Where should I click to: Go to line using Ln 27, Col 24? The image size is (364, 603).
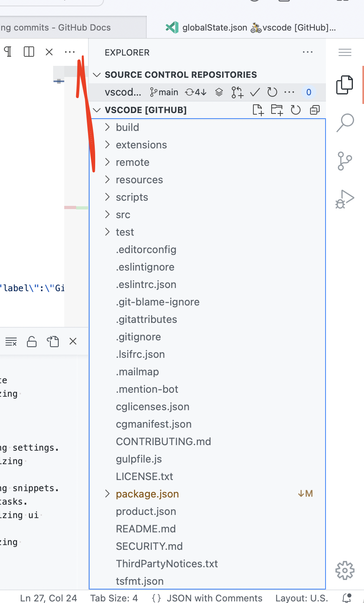(x=48, y=598)
